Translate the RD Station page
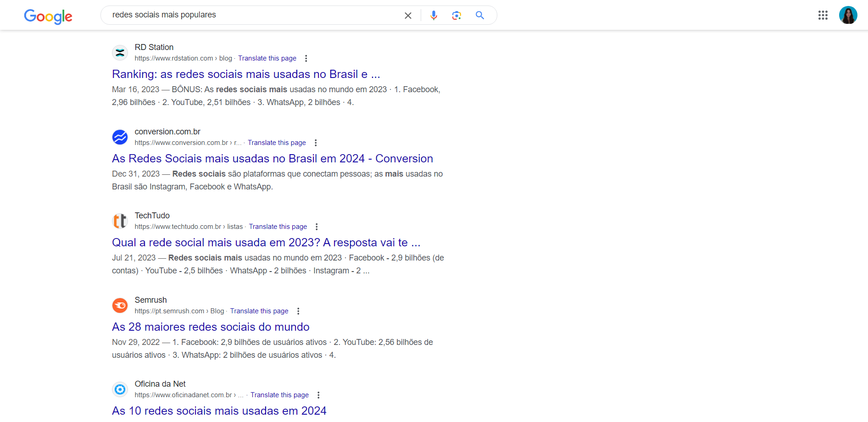The image size is (868, 422). (x=267, y=58)
